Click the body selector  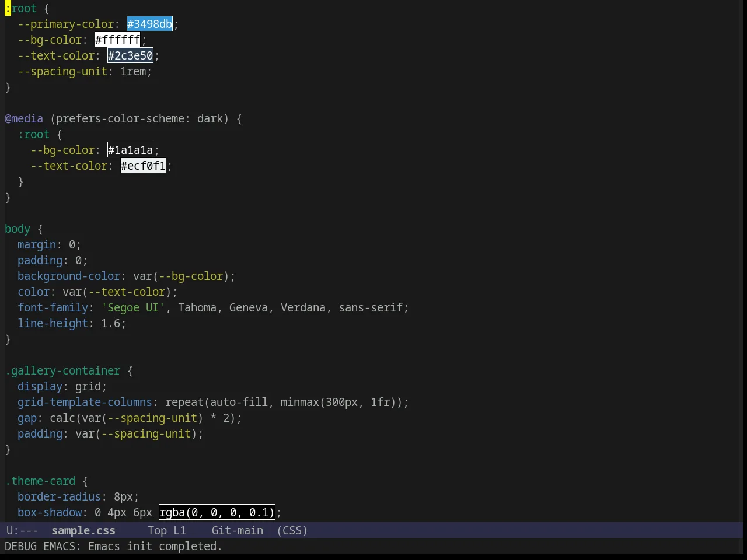[x=18, y=229]
